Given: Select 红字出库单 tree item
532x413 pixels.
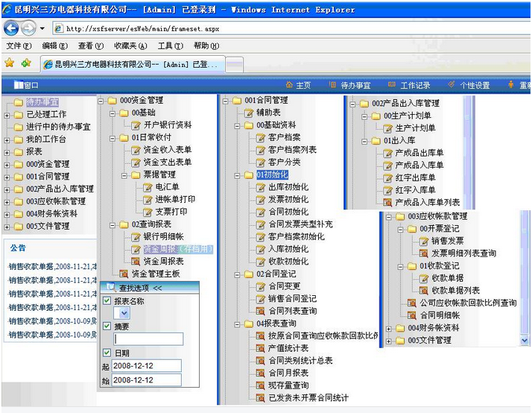Looking at the screenshot, I should point(415,178).
